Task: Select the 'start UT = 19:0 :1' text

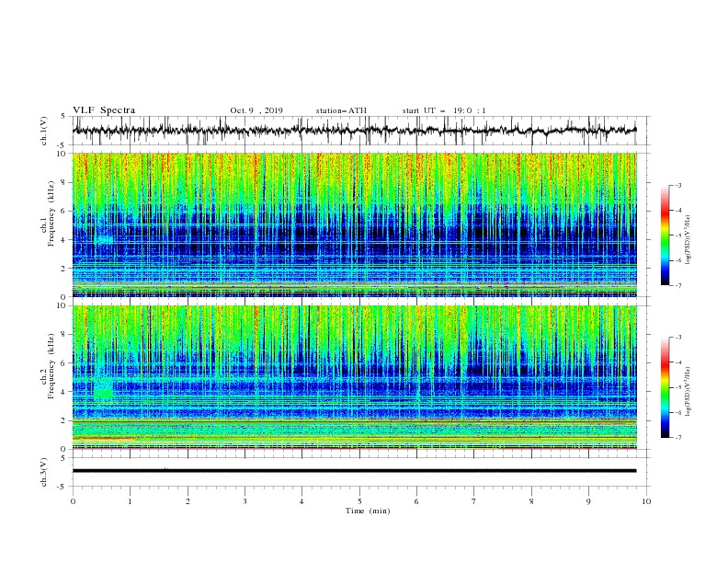Action: coord(444,110)
